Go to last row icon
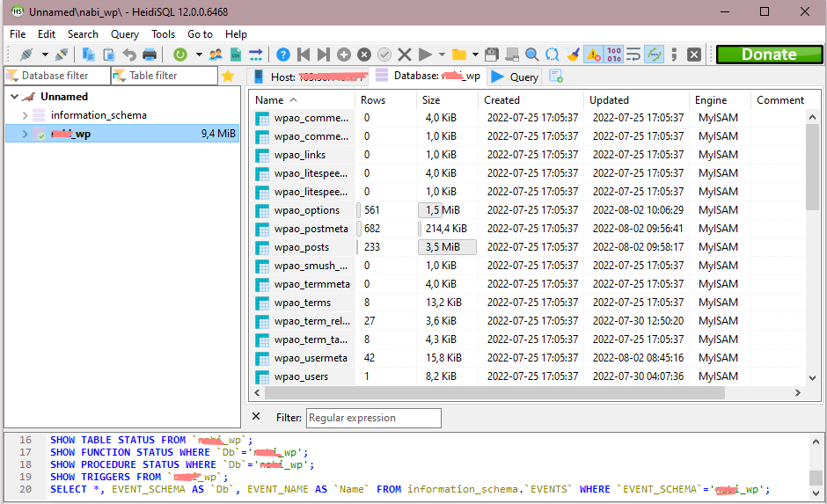This screenshot has height=504, width=827. 323,55
